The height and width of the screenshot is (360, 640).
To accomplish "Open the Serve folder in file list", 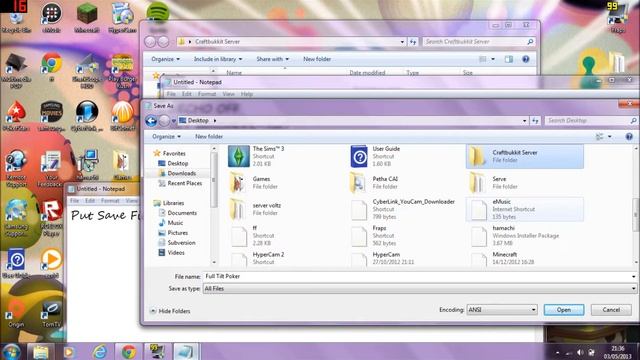I will coord(493,183).
